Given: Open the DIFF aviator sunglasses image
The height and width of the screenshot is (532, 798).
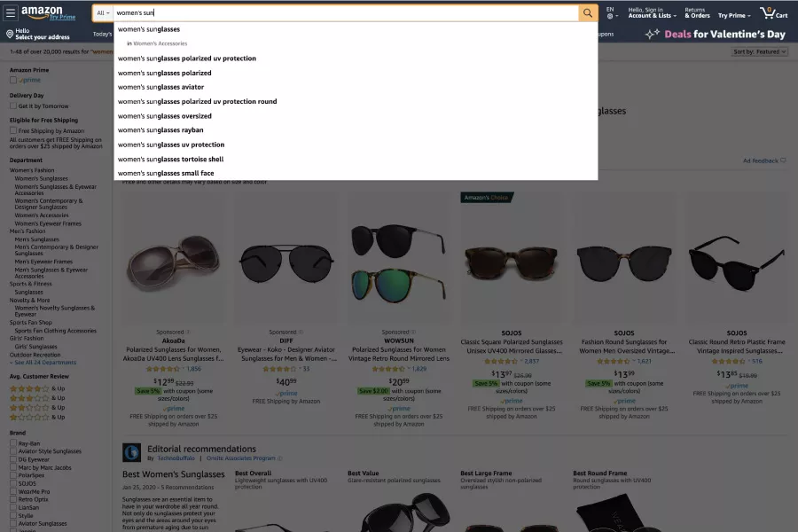Looking at the screenshot, I should tap(286, 263).
